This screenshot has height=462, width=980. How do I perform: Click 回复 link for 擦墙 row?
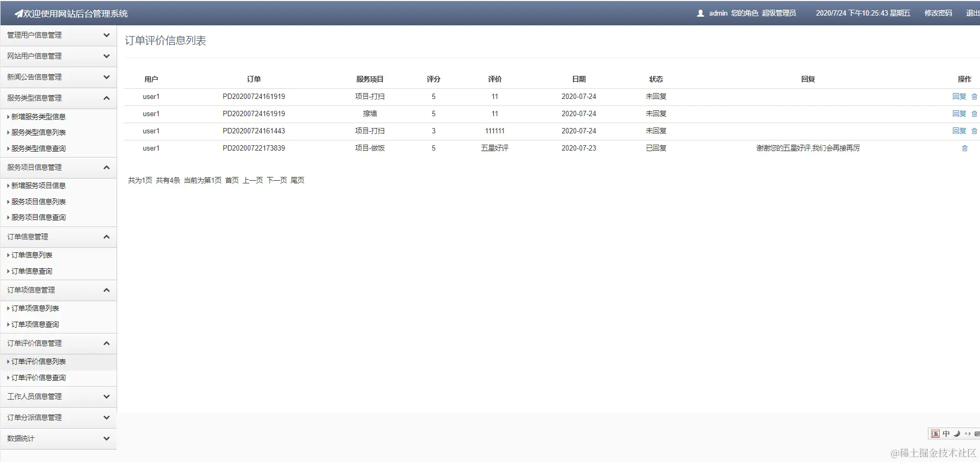[x=959, y=114]
